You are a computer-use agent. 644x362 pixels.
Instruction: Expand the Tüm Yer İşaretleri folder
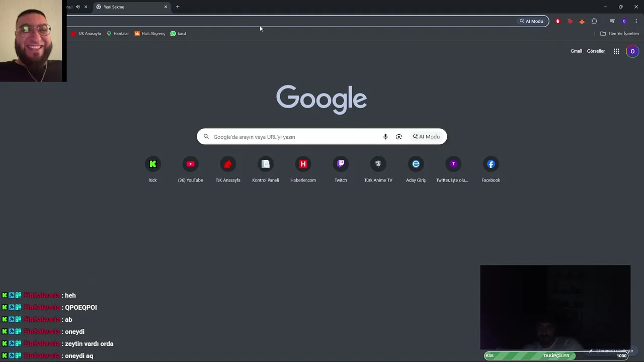tap(620, 34)
